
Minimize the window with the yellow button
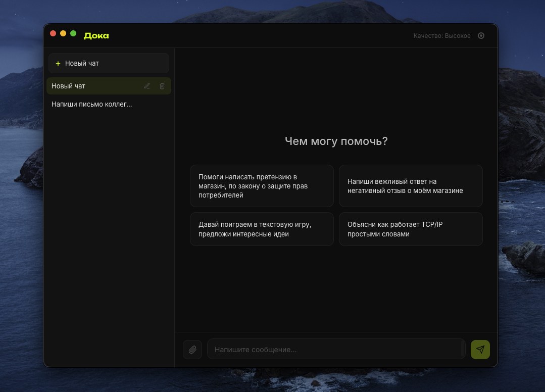click(63, 33)
